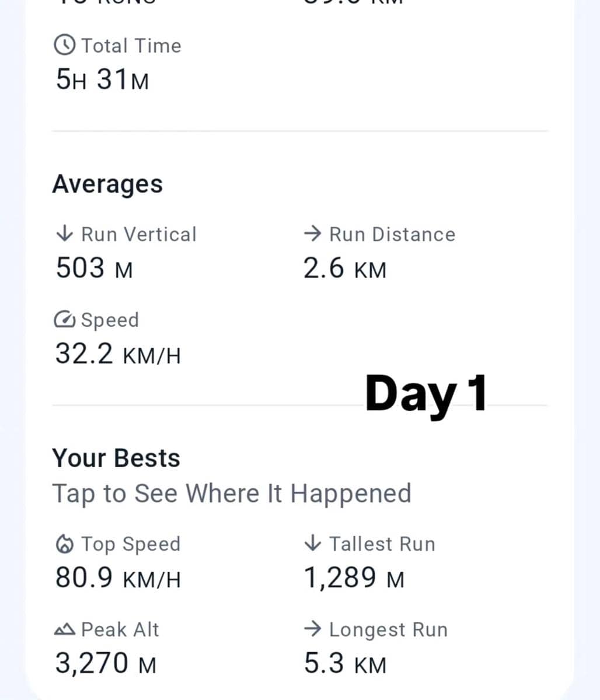The height and width of the screenshot is (700, 600).
Task: Tap the 'Tap to See Where It Happened' text
Action: [232, 494]
